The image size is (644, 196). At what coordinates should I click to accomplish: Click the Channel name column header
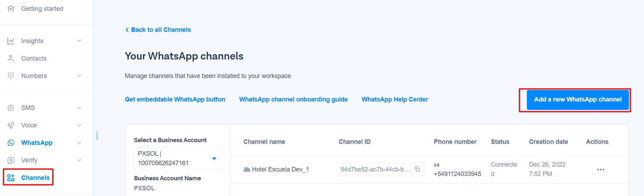pyautogui.click(x=264, y=142)
